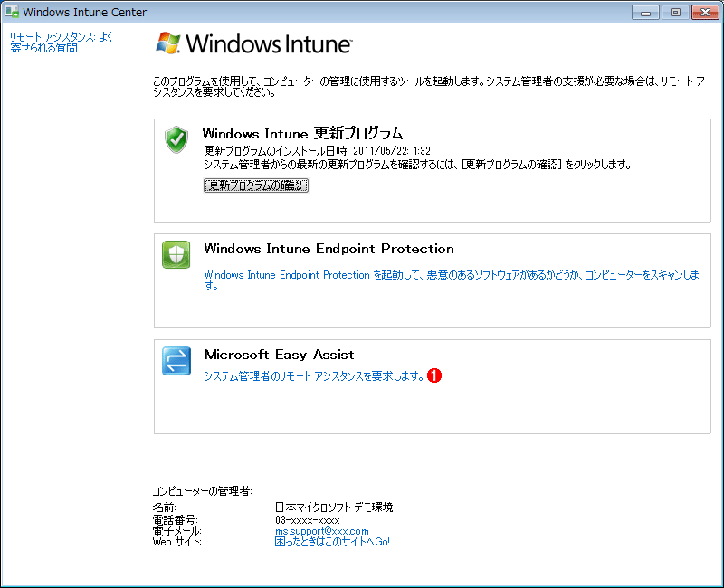Click the Windows Intune Endpoint Protection heading
This screenshot has height=588, width=724.
[329, 249]
